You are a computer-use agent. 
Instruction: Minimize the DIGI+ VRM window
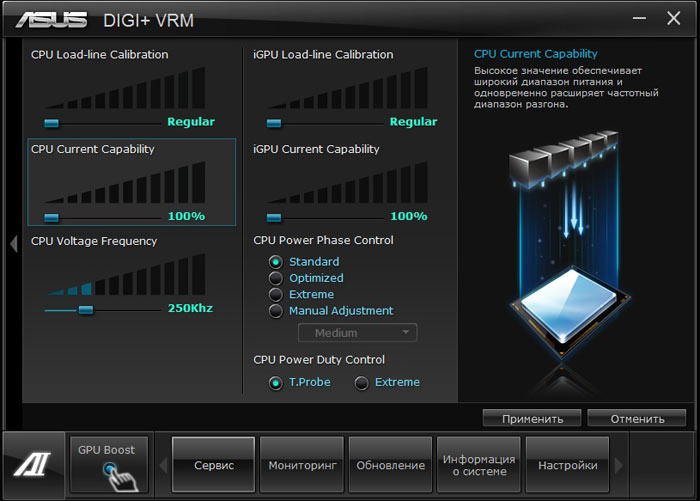(x=639, y=18)
